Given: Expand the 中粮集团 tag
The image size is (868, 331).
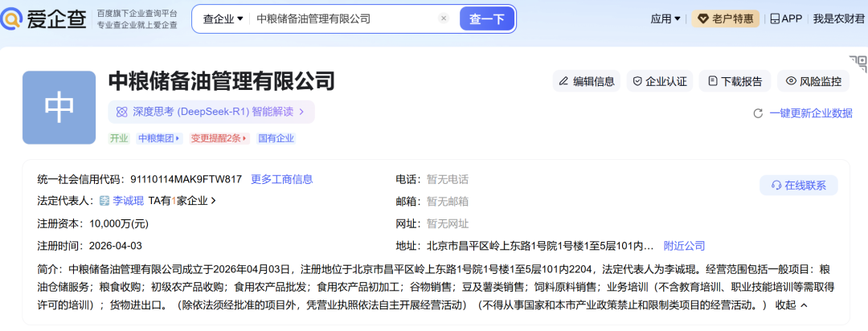Looking at the screenshot, I should tap(159, 138).
